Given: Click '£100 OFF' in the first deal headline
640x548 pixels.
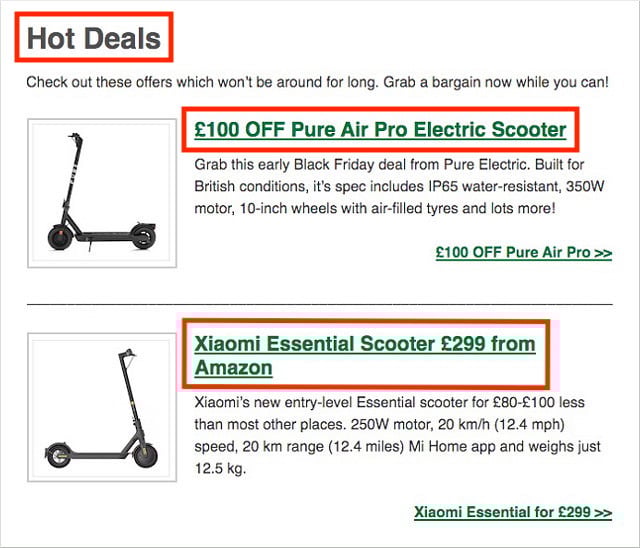Looking at the screenshot, I should click(x=240, y=130).
